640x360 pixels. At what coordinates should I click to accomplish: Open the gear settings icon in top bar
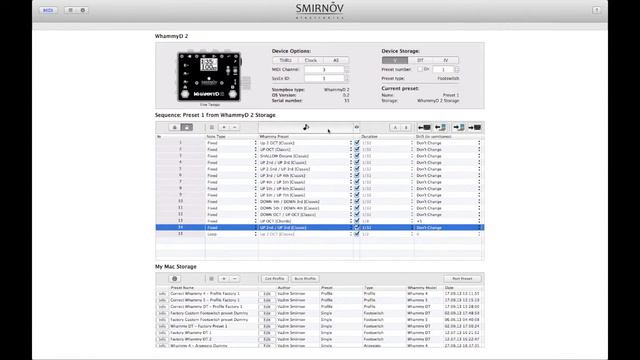[82, 10]
